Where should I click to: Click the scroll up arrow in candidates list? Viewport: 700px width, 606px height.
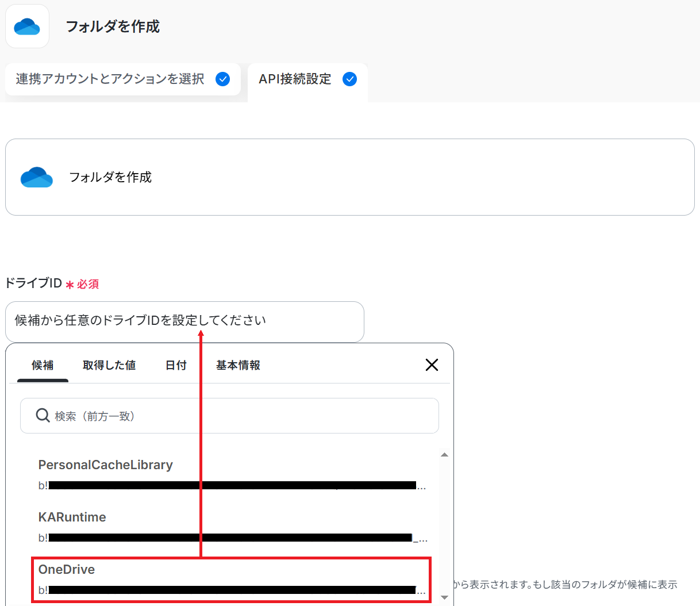pos(444,455)
